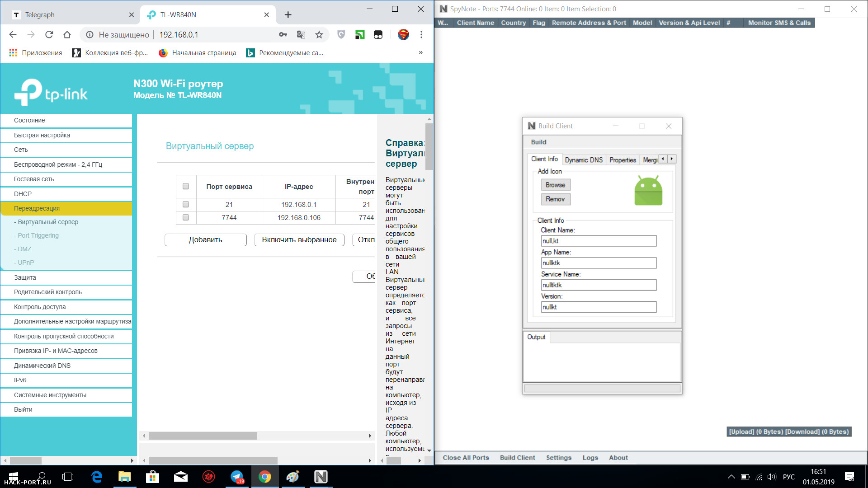Open About in SpyNote bottom bar
The image size is (868, 488).
618,458
